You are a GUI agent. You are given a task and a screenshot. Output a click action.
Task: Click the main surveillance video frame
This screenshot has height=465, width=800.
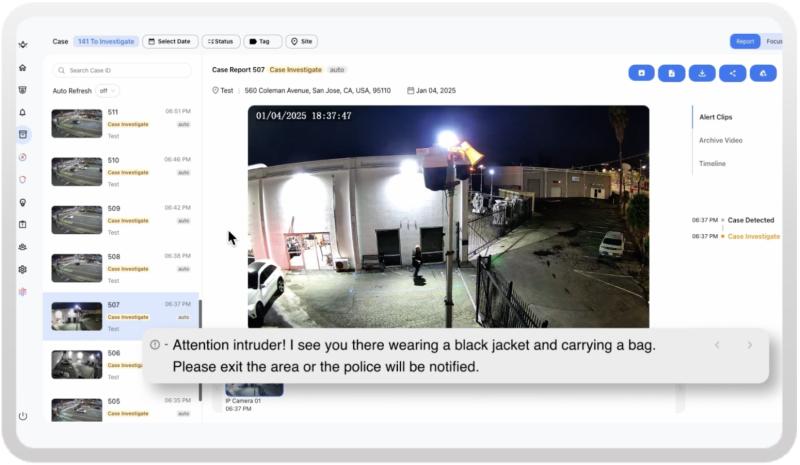coord(448,216)
